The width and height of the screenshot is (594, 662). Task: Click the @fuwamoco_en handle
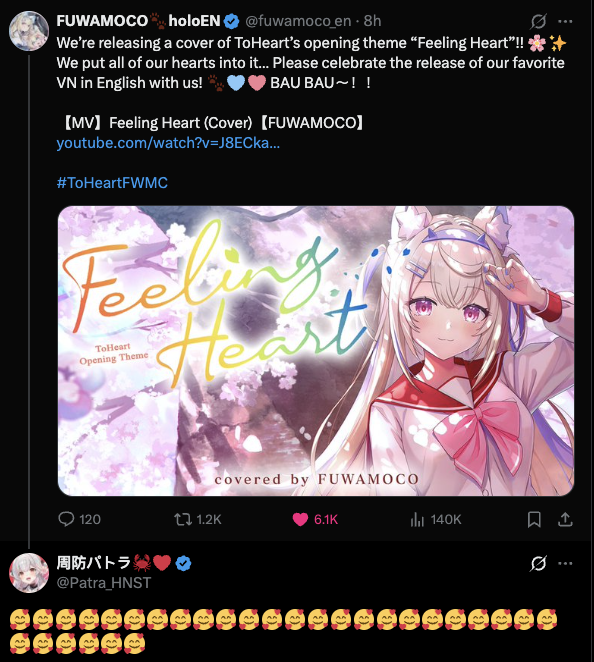point(298,21)
